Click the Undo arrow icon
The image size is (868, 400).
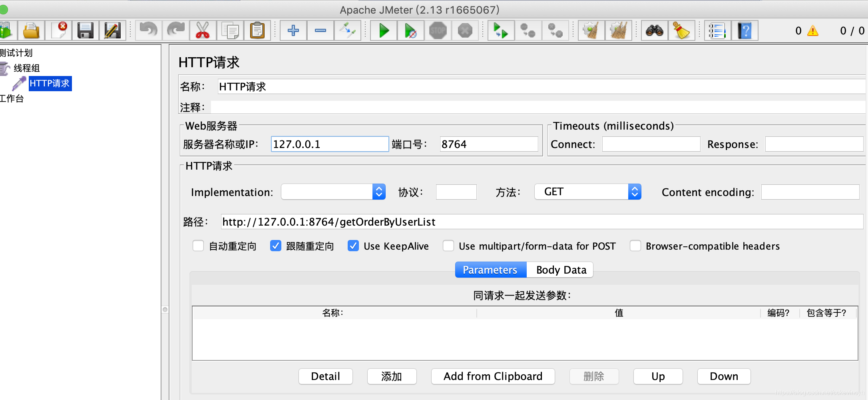(149, 30)
